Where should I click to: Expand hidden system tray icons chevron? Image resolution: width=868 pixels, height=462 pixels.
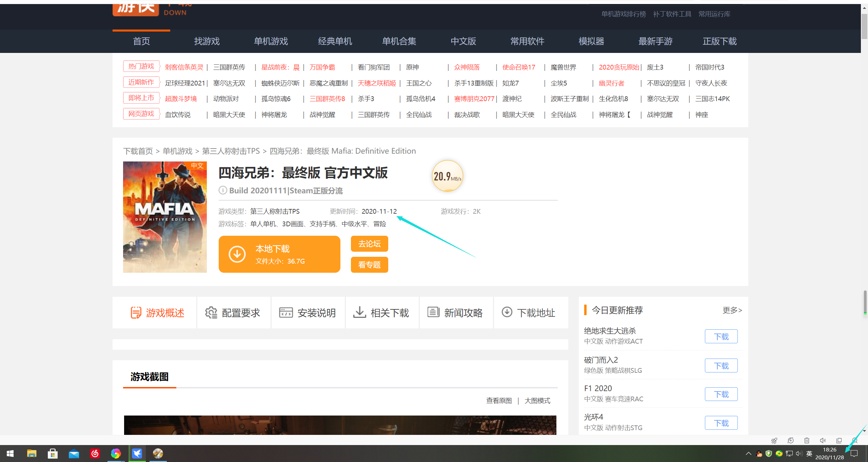point(749,454)
